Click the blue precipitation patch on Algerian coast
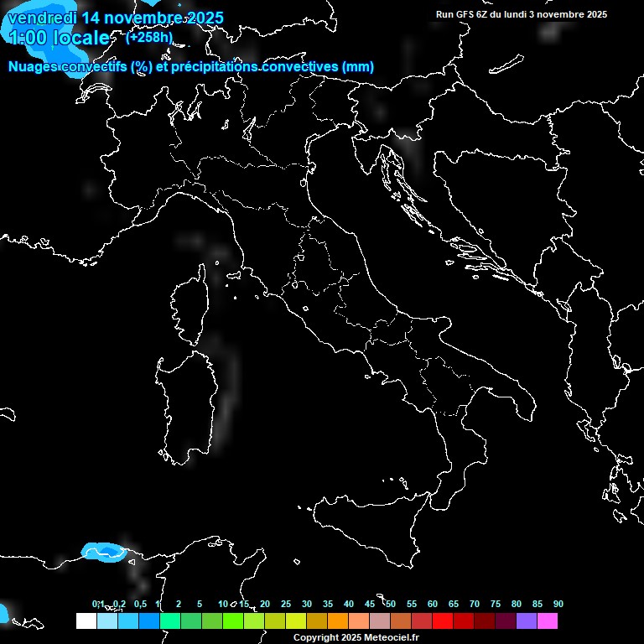 (105, 552)
